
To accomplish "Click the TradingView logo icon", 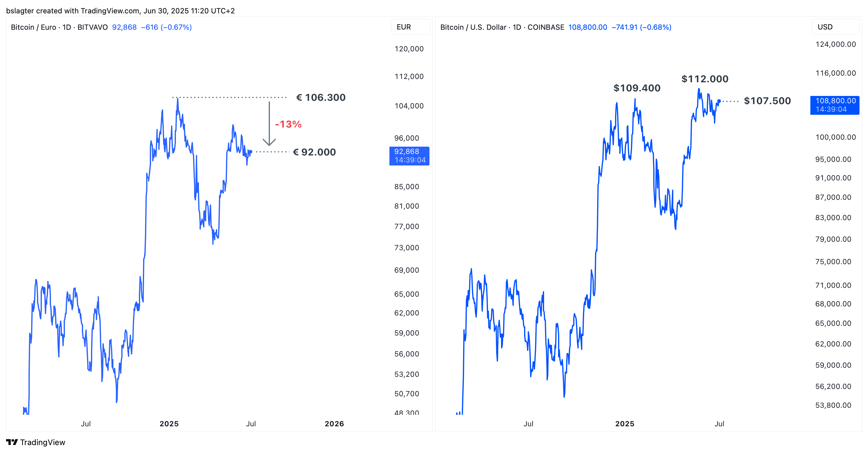I will tap(12, 442).
